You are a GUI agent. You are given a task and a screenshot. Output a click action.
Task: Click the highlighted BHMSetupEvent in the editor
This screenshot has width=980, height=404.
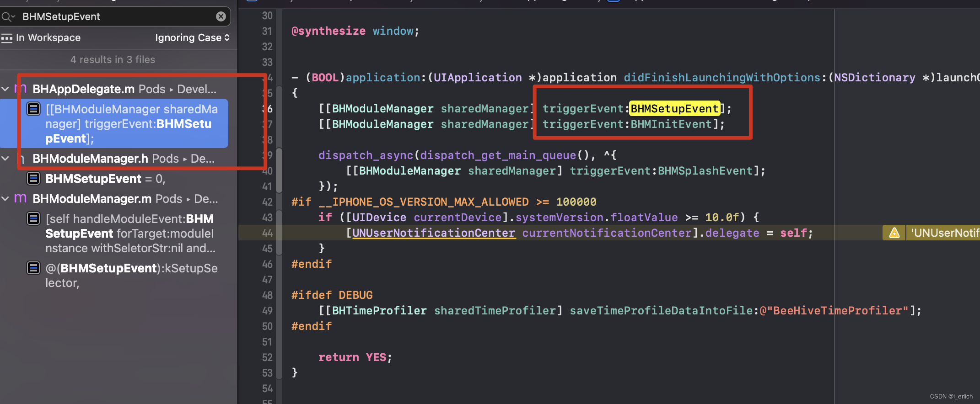click(x=675, y=109)
